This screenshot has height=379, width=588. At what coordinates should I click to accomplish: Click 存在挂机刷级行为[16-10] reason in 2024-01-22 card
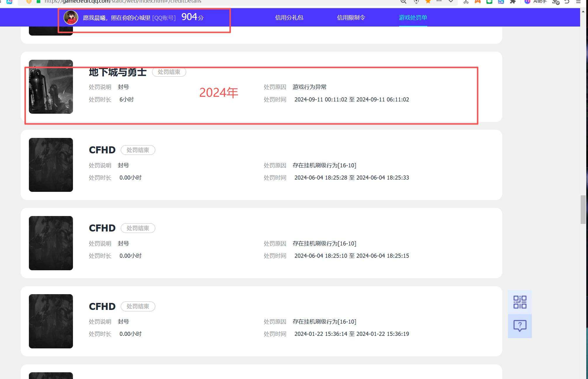[x=324, y=322]
